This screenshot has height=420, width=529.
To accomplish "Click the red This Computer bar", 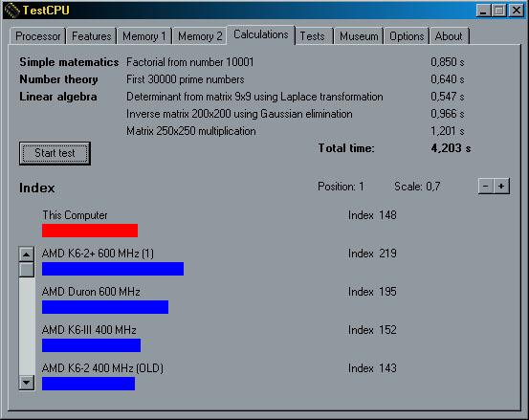I will (90, 231).
